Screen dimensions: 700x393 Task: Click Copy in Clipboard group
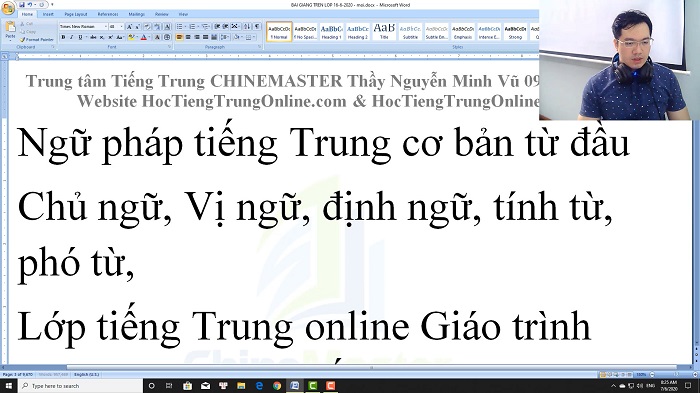(28, 32)
